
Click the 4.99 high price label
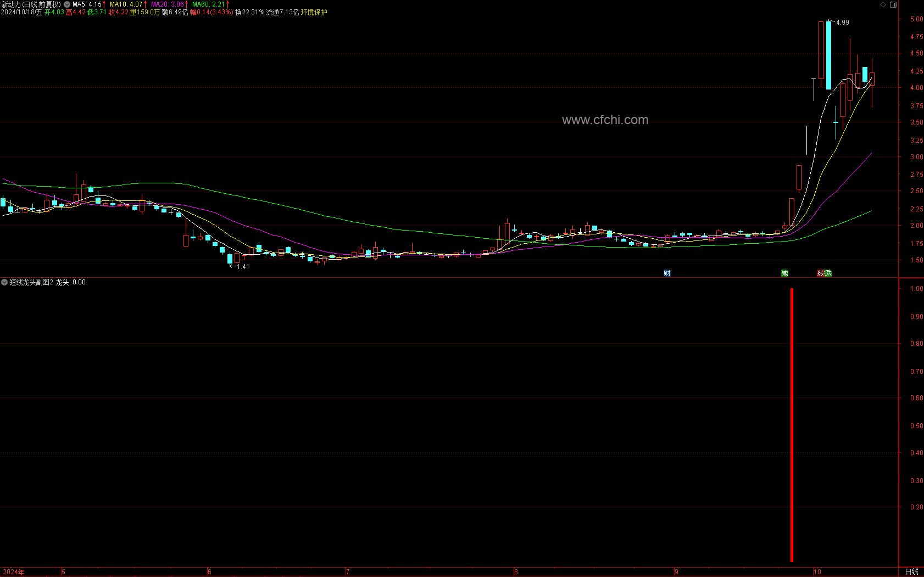(843, 23)
